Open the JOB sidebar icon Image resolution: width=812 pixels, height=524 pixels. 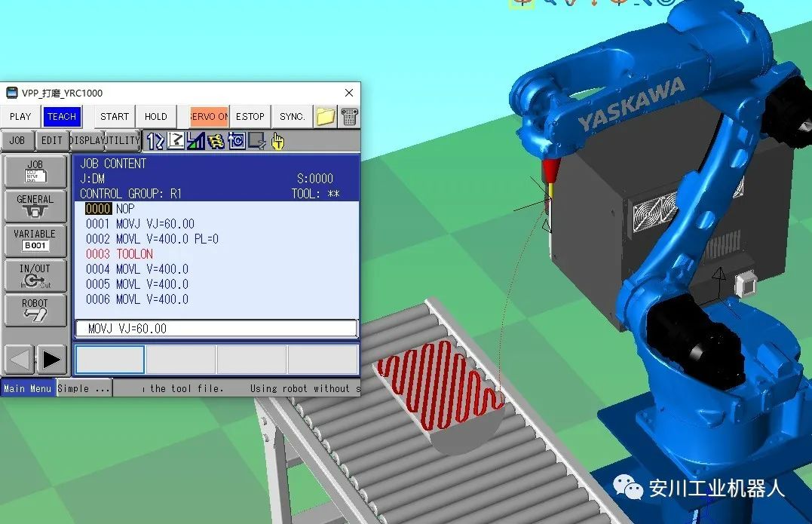pos(35,171)
